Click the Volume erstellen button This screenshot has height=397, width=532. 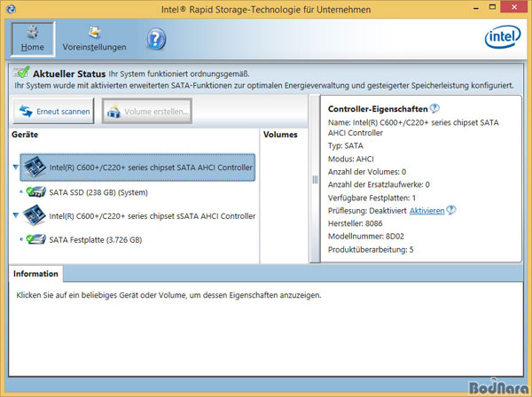pos(146,112)
